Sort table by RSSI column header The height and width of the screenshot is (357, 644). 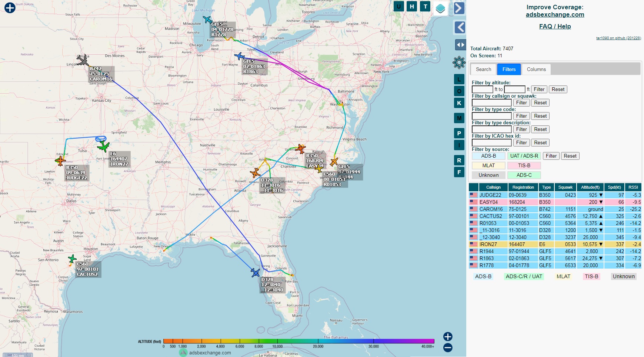pos(633,187)
